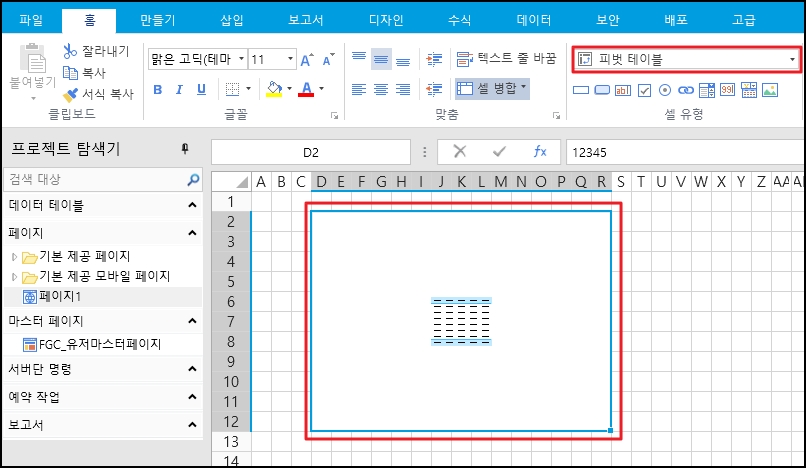The image size is (806, 468).
Task: Open the 데이터 ribbon tab
Action: (533, 19)
